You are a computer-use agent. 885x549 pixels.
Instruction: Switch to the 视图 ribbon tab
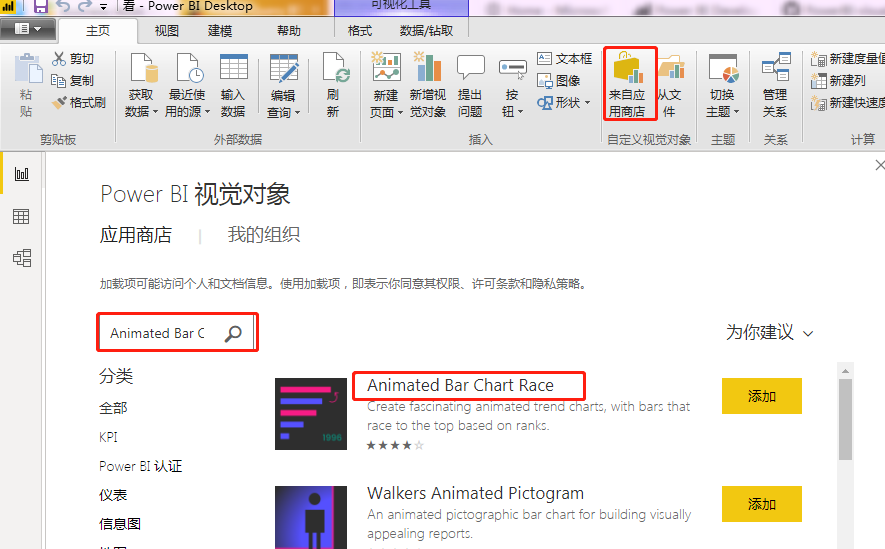167,30
